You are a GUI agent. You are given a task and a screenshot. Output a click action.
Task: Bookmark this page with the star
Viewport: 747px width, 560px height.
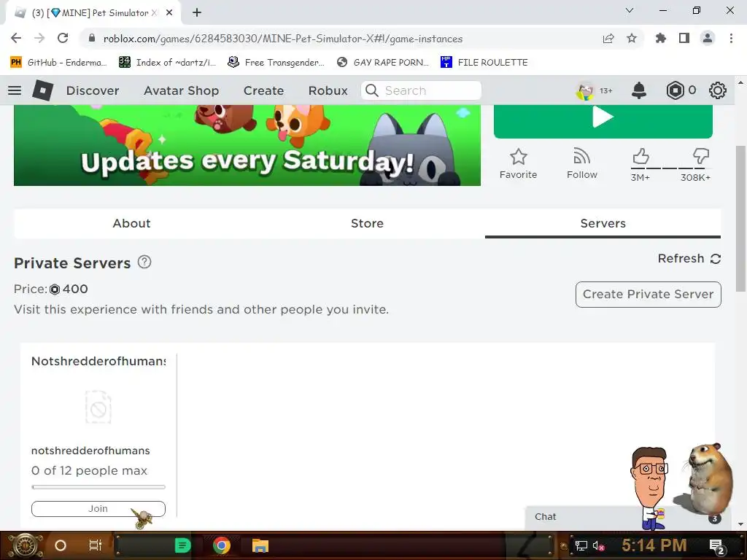coord(632,38)
